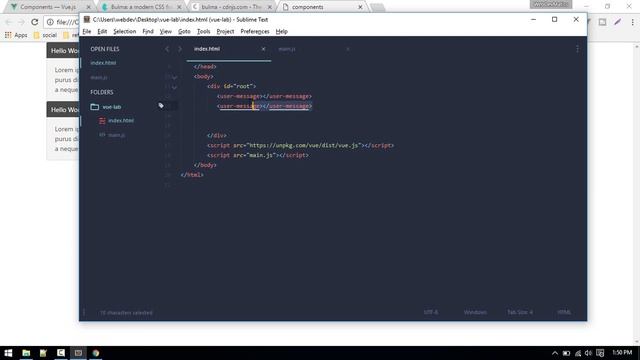
Task: Open the Help menu
Action: tap(282, 31)
